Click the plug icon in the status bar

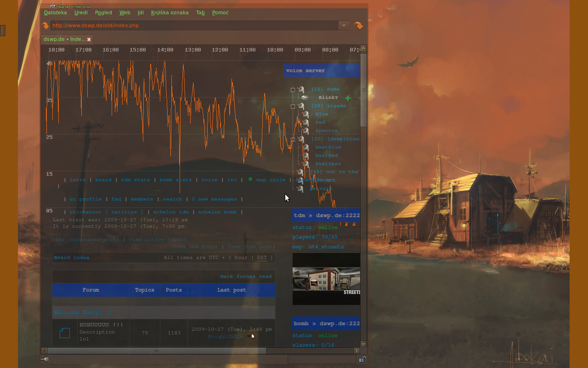[45, 359]
